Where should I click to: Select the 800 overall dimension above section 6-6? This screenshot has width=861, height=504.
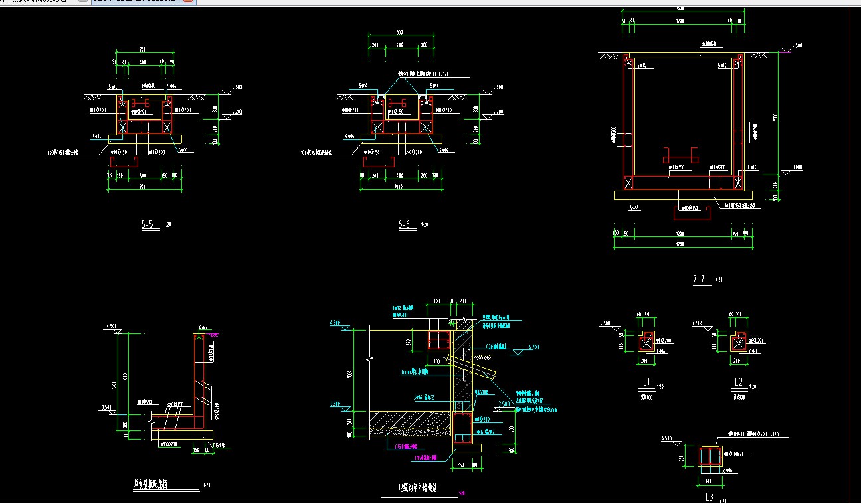pos(399,32)
